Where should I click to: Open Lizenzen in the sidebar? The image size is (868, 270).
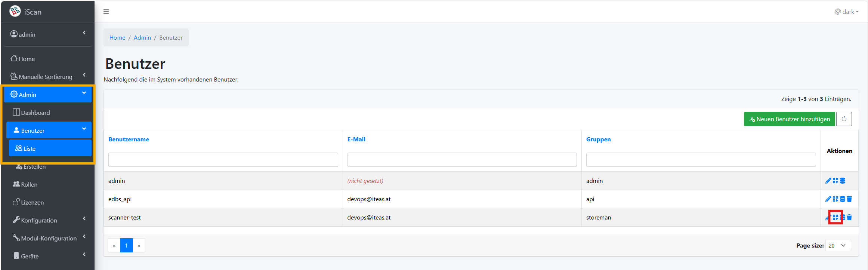coord(32,202)
